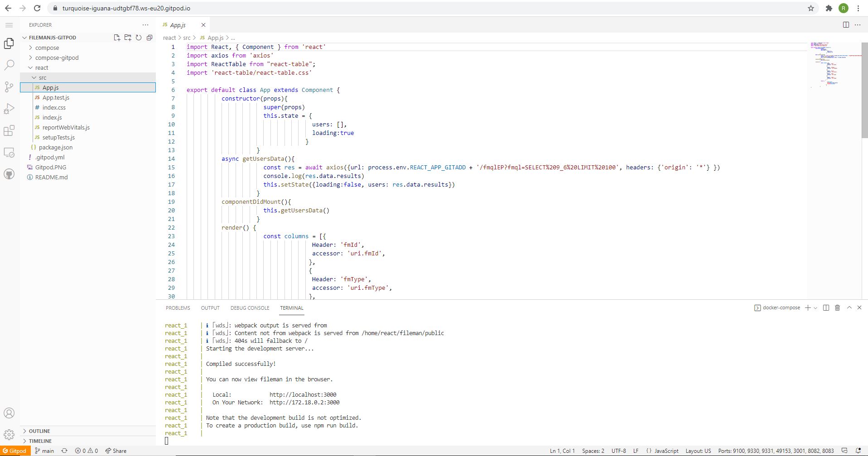Switch to the PROBLEMS tab
Viewport: 868px width, 456px height.
tap(178, 308)
